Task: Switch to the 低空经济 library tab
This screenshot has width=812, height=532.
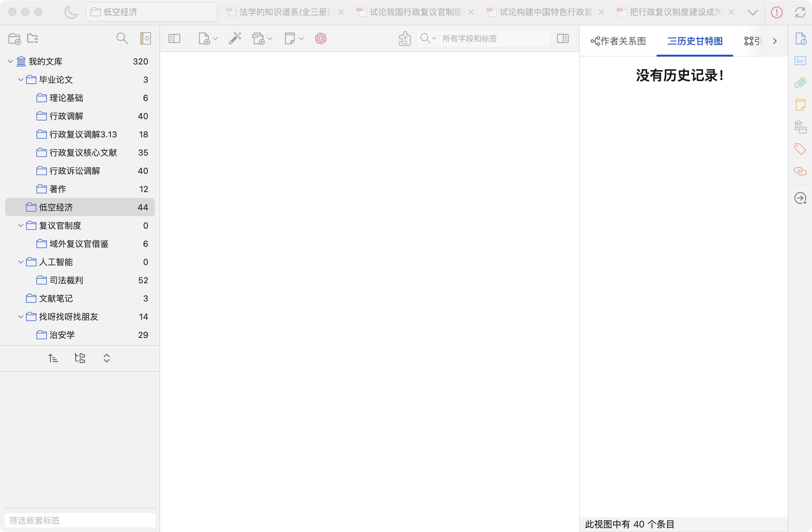Action: coord(152,12)
